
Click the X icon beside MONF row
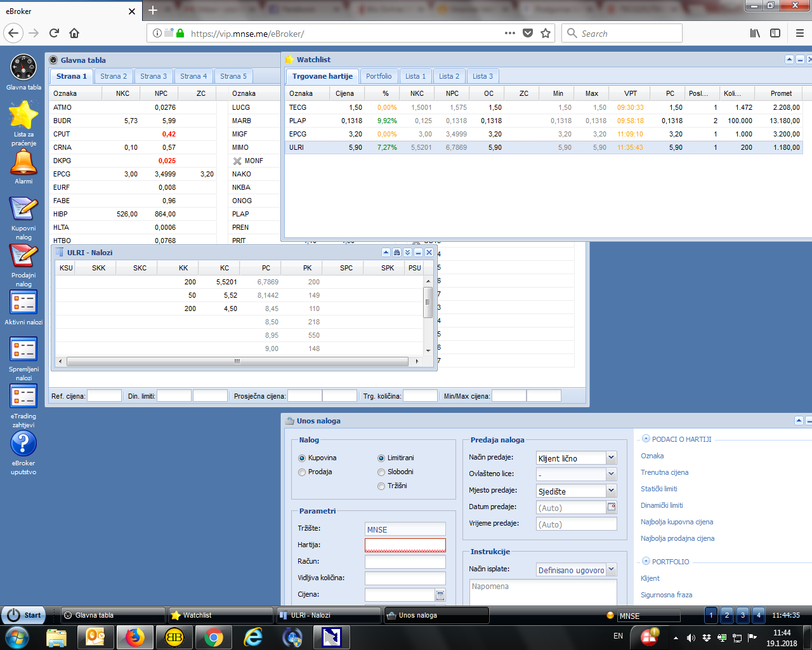tap(237, 161)
